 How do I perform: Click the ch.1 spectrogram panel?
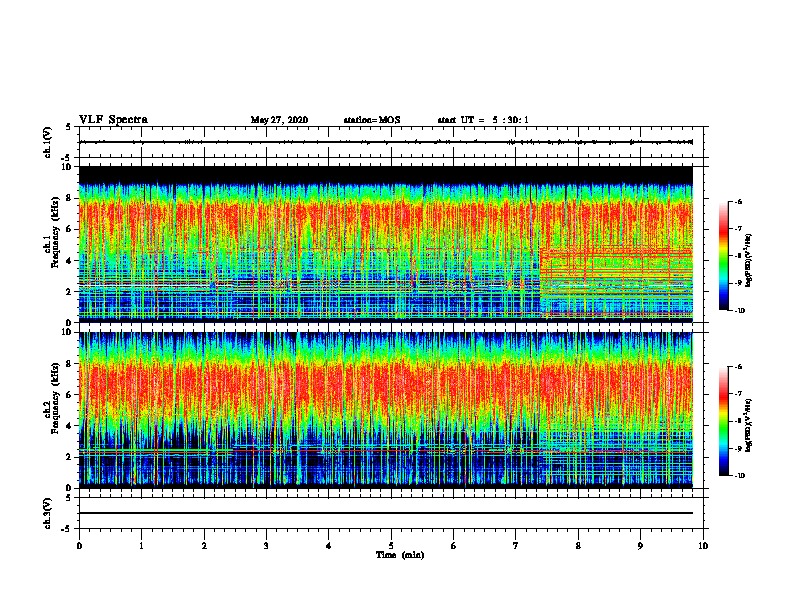[386, 244]
